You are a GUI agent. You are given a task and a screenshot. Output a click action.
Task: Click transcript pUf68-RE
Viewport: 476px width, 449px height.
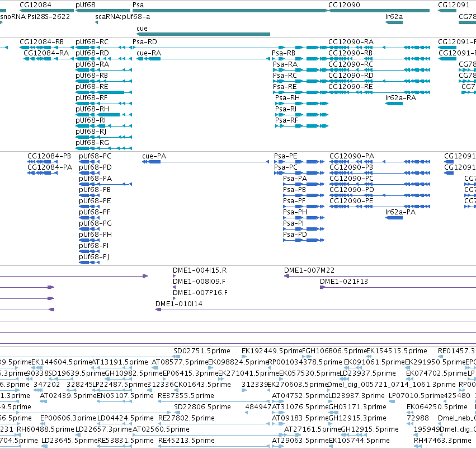[104, 92]
